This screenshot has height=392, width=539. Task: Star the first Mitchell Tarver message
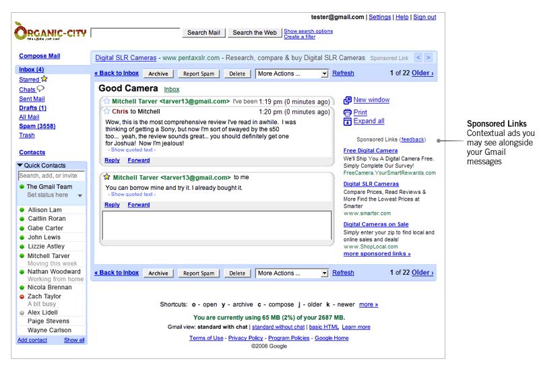click(106, 101)
